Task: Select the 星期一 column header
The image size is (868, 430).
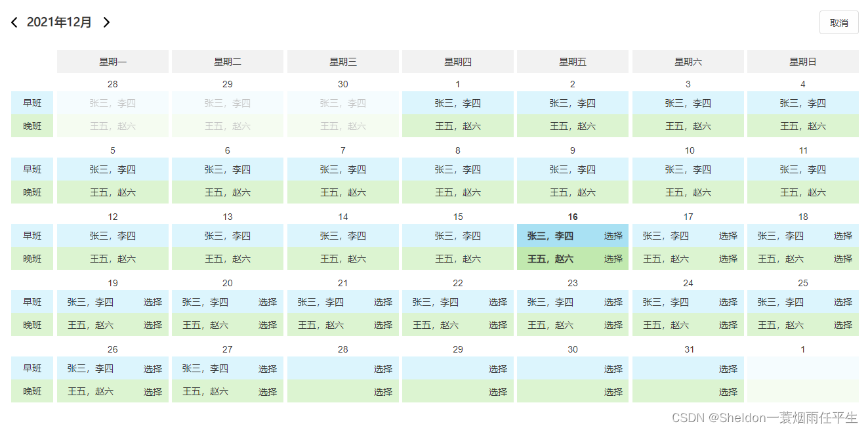Action: pos(113,62)
